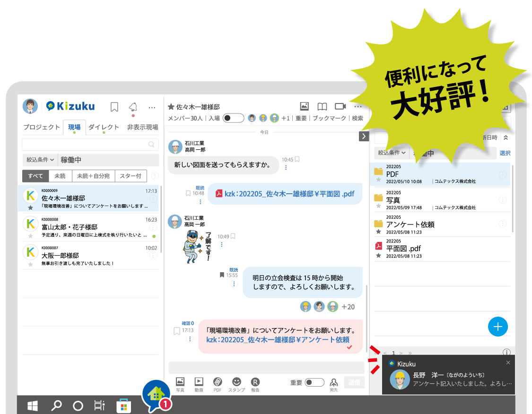Open the スタンプ stamp picker
The image size is (532, 414).
[236, 383]
